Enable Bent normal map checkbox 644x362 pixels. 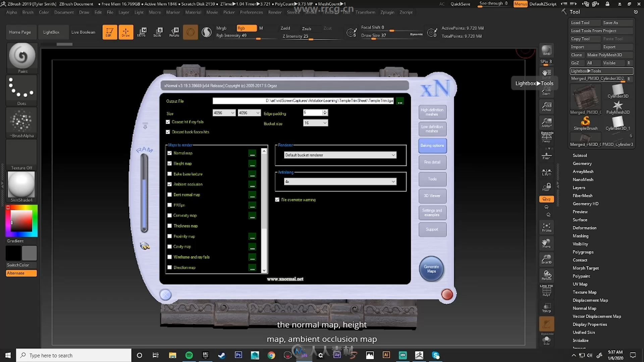point(169,195)
